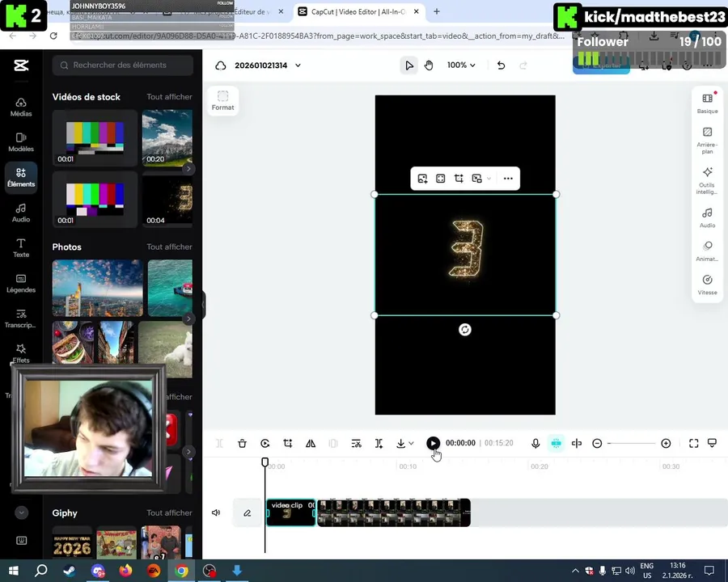
Task: Open the Animation properties panel
Action: [x=707, y=251]
